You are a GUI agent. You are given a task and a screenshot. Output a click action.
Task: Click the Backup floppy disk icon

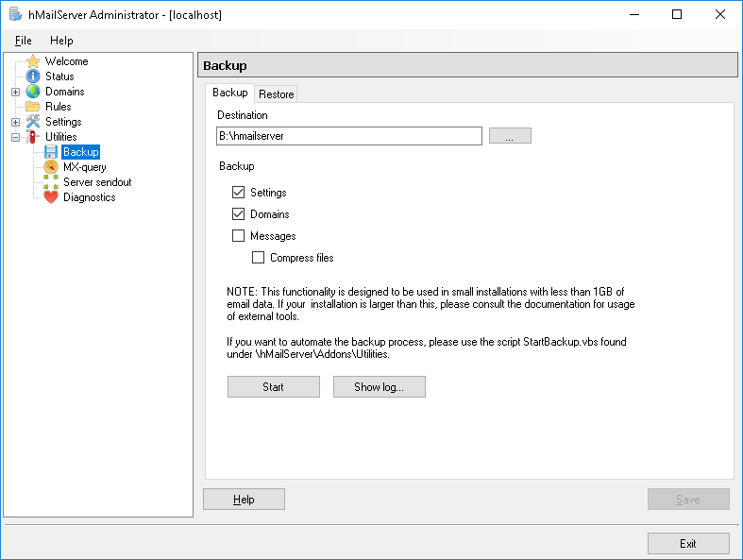pos(51,152)
